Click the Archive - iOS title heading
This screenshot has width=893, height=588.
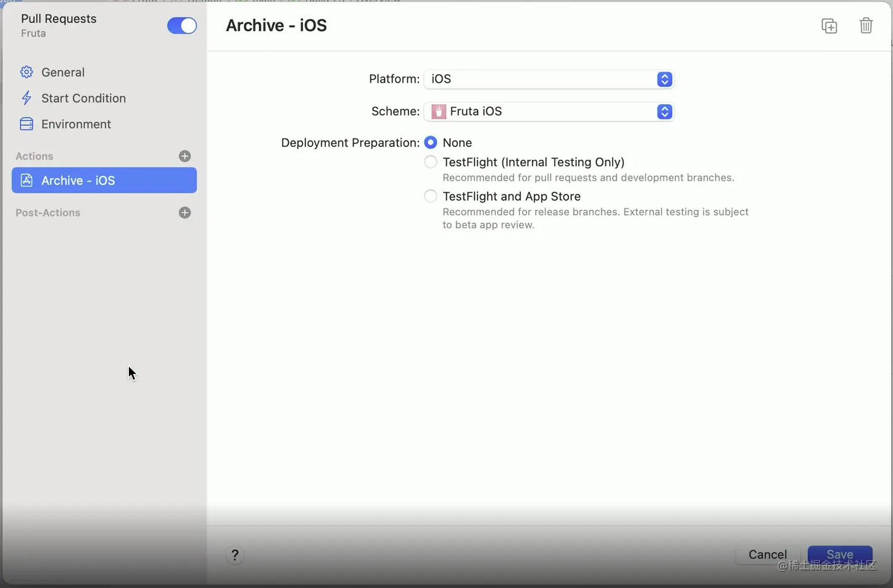276,25
